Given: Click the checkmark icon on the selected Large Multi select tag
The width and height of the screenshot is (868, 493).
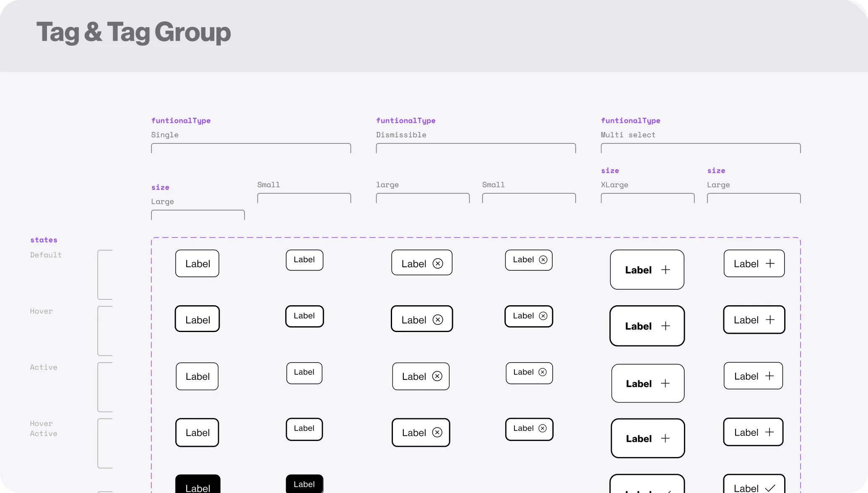Looking at the screenshot, I should [770, 488].
